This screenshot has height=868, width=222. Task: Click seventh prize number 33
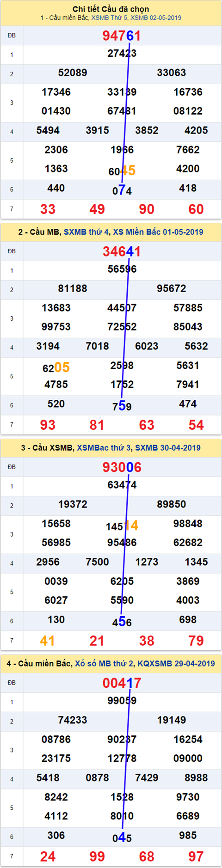click(48, 209)
